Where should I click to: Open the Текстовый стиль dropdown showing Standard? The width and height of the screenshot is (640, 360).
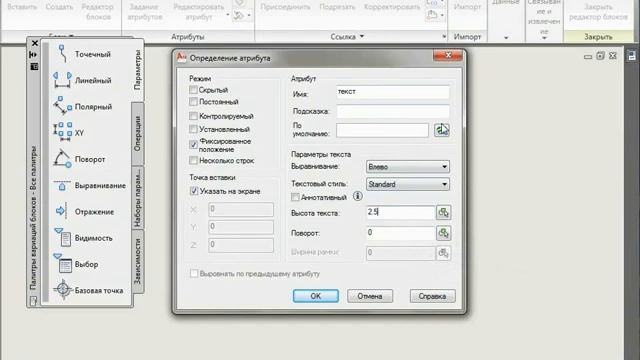pyautogui.click(x=408, y=184)
